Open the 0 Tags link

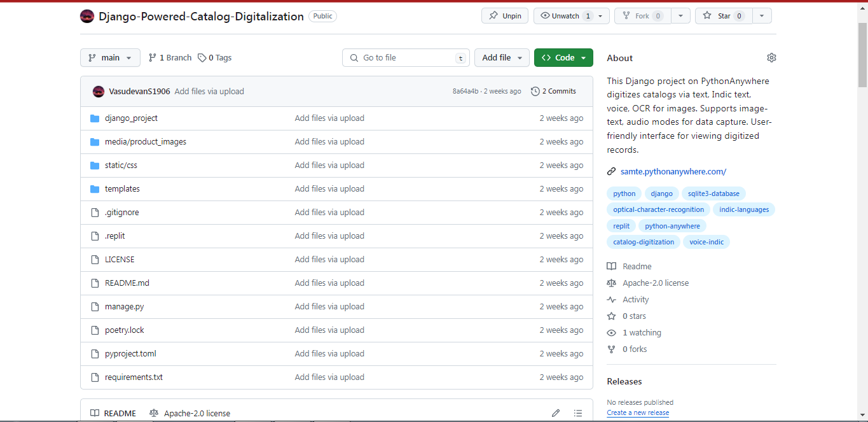pyautogui.click(x=215, y=58)
